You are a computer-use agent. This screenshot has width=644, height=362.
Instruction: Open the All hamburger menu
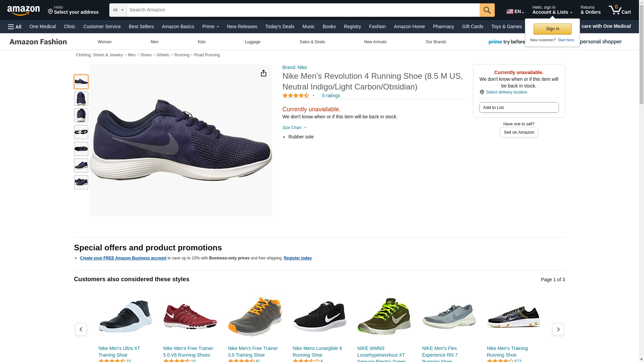[15, 26]
